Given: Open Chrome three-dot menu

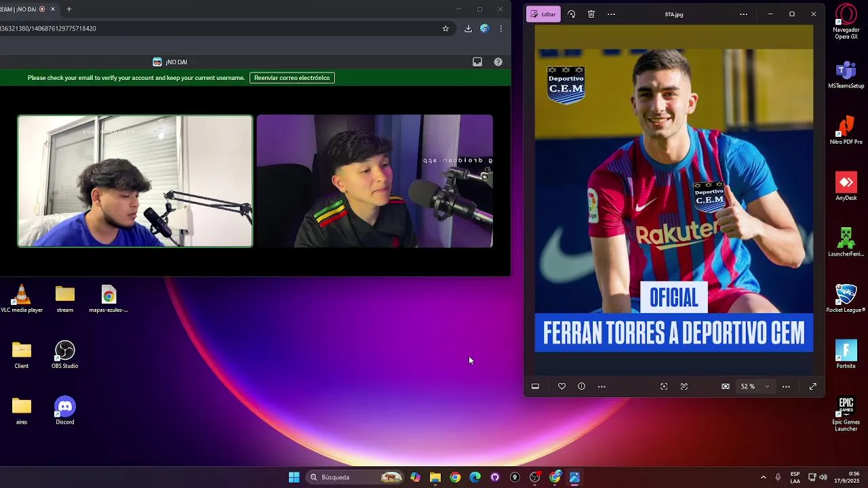Looking at the screenshot, I should tap(500, 28).
